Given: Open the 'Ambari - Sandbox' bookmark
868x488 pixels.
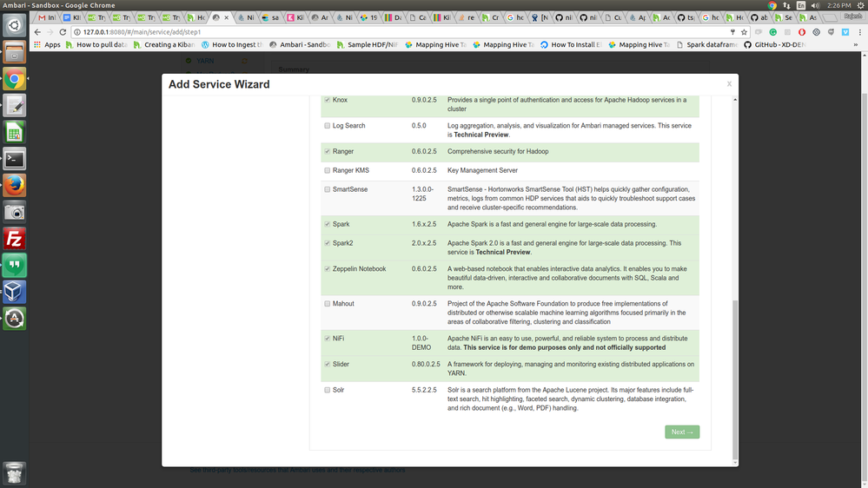Looking at the screenshot, I should (x=300, y=45).
